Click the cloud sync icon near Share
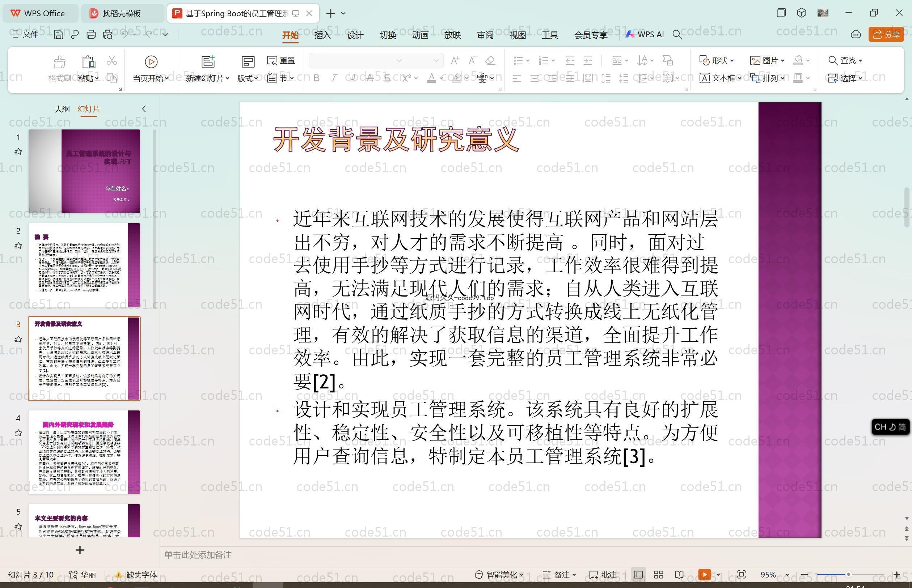 pos(856,35)
